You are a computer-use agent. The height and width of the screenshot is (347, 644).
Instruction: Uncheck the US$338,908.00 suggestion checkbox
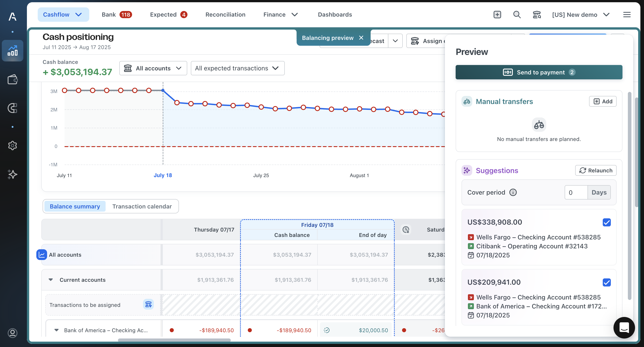point(606,222)
